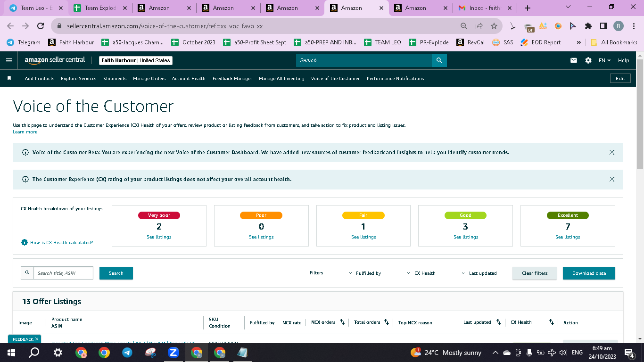
Task: Click the browser address bar URL
Action: point(165,26)
